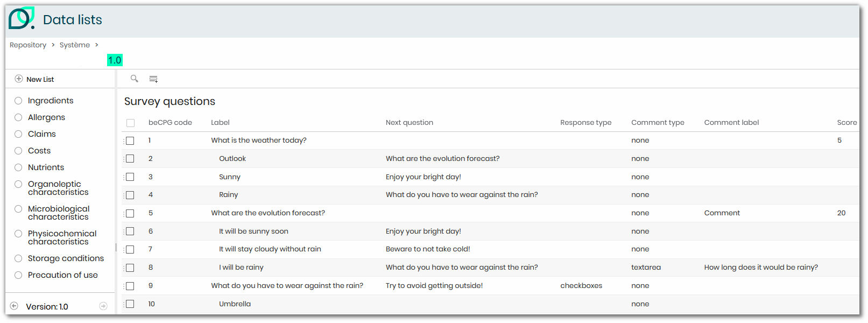Click the score value 5
The height and width of the screenshot is (323, 868).
(x=839, y=140)
